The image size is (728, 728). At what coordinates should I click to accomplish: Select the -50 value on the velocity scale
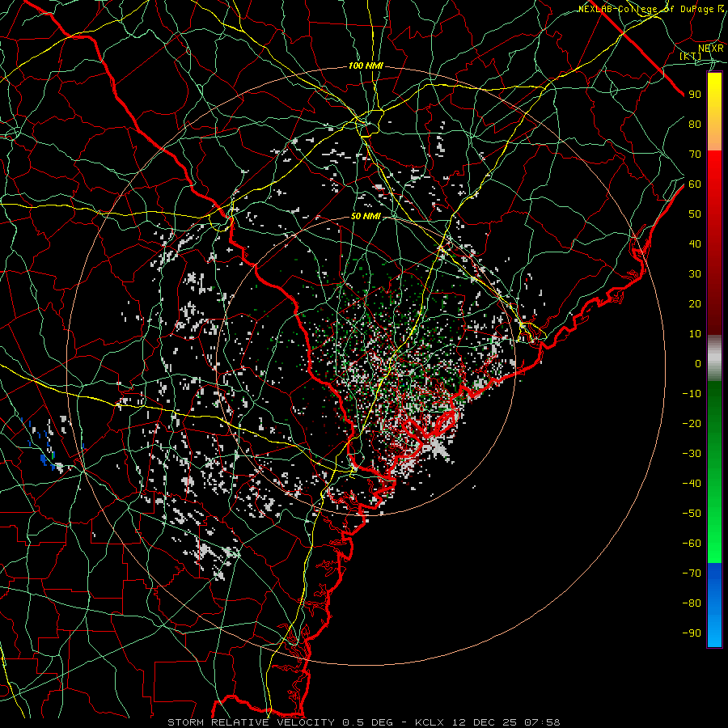point(692,514)
